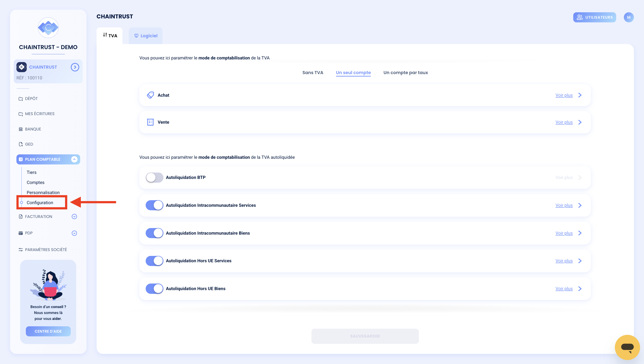Expand Autoliquidation Intracommunautaire Services chevron
This screenshot has width=644, height=364.
pyautogui.click(x=580, y=205)
